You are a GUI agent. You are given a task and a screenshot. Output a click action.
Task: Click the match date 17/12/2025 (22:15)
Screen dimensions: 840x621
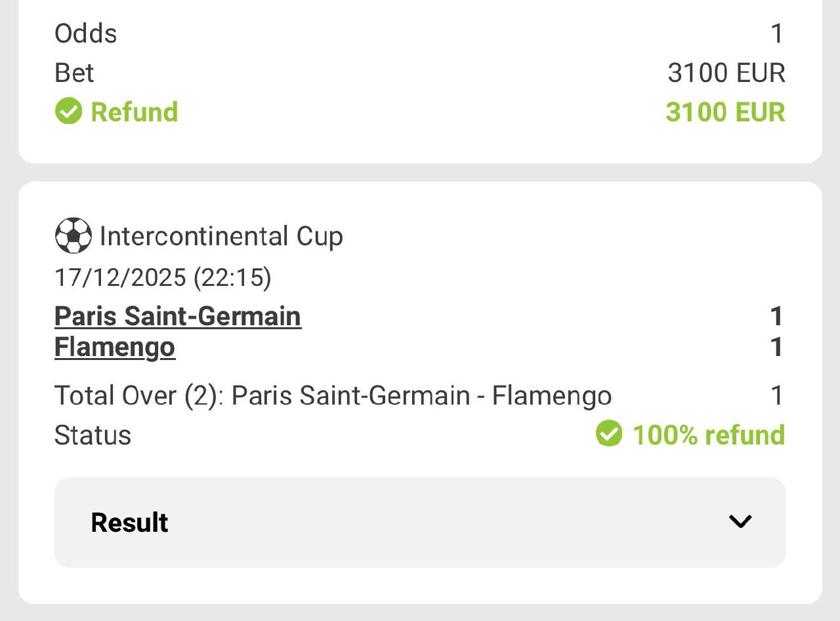(x=162, y=277)
